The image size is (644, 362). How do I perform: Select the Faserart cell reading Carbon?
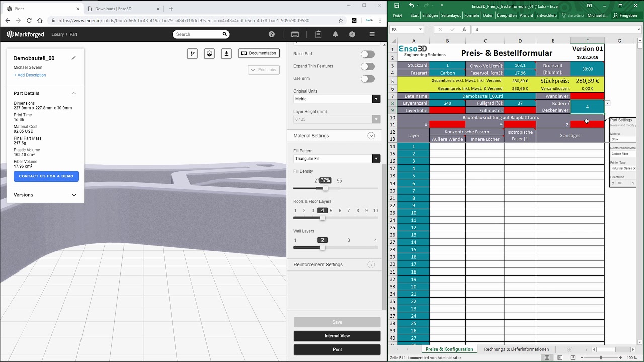pyautogui.click(x=447, y=73)
